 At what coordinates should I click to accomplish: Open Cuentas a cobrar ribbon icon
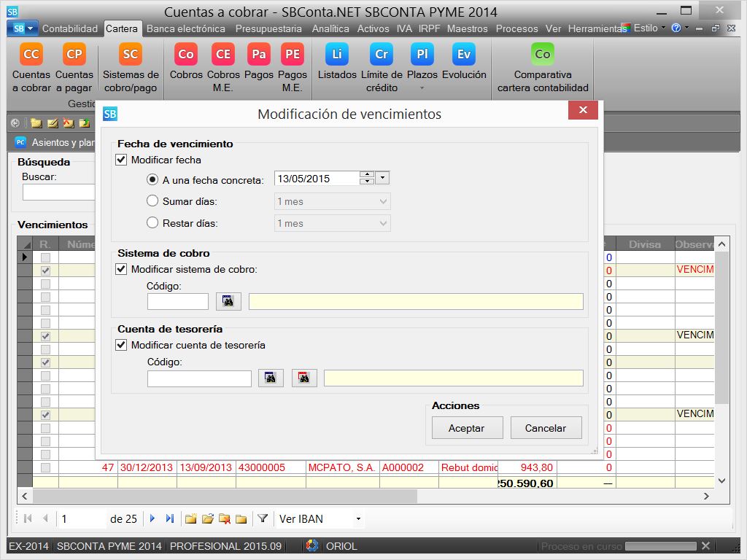[x=31, y=55]
